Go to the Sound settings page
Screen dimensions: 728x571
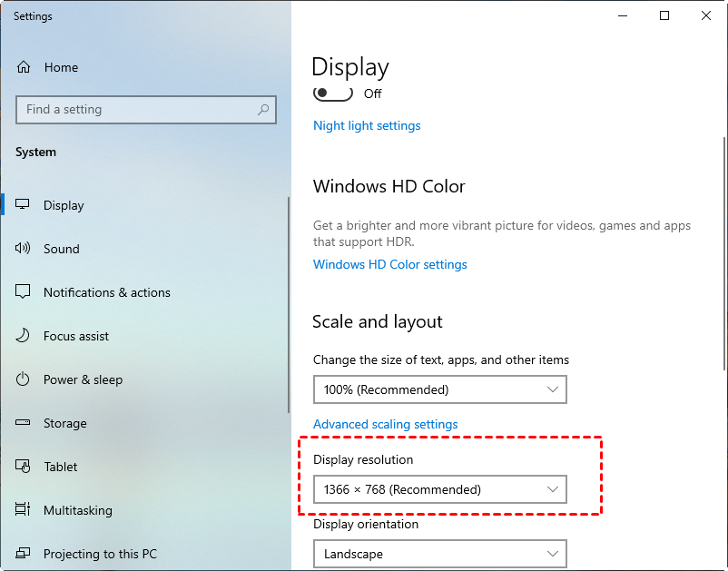(144, 249)
